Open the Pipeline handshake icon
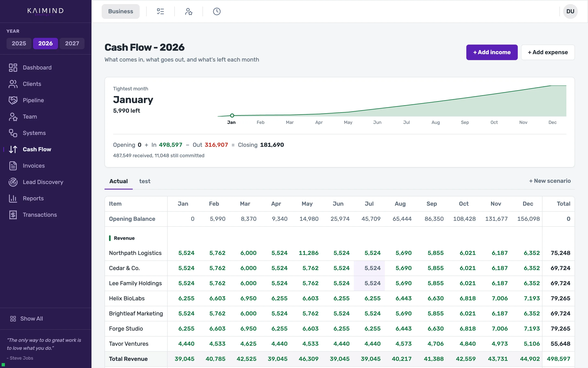Screen dimensions: 588x368 pos(13,100)
